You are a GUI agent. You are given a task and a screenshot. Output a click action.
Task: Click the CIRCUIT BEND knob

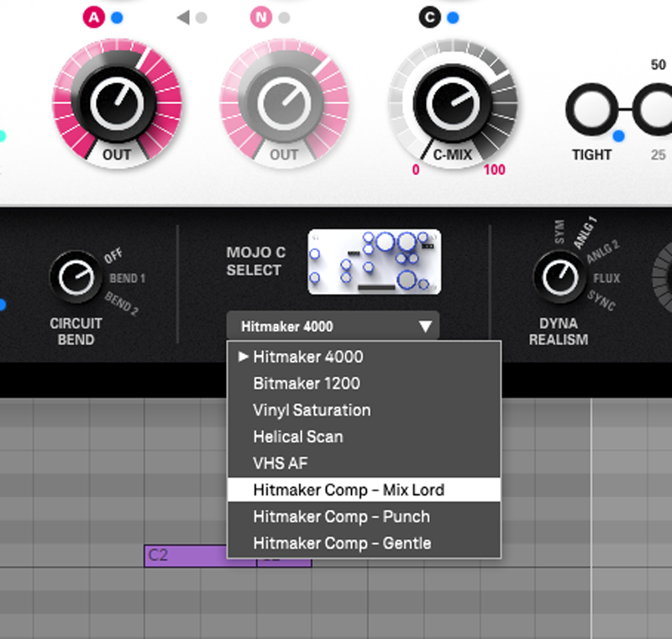point(76,277)
